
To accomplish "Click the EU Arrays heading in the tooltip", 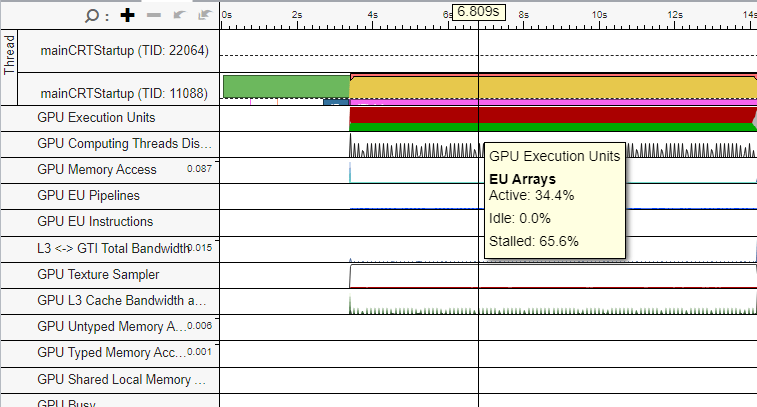I will (522, 179).
